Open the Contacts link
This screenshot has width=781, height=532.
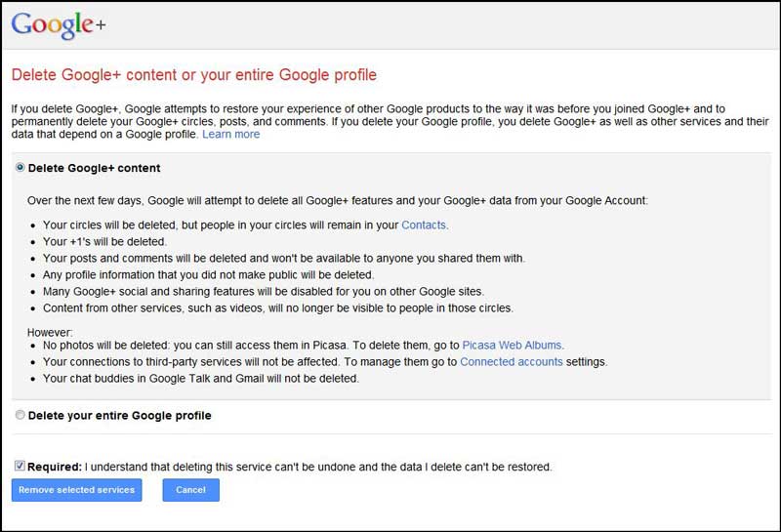click(424, 225)
